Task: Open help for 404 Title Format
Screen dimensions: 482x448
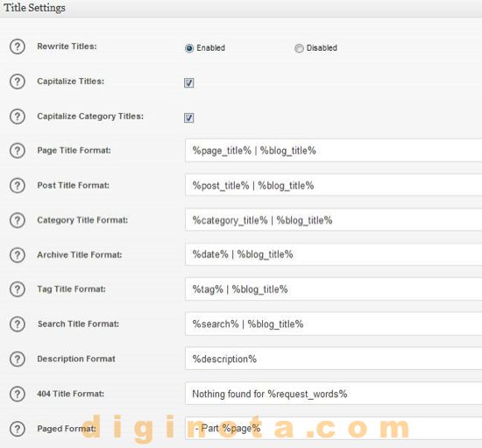Action: 18,395
